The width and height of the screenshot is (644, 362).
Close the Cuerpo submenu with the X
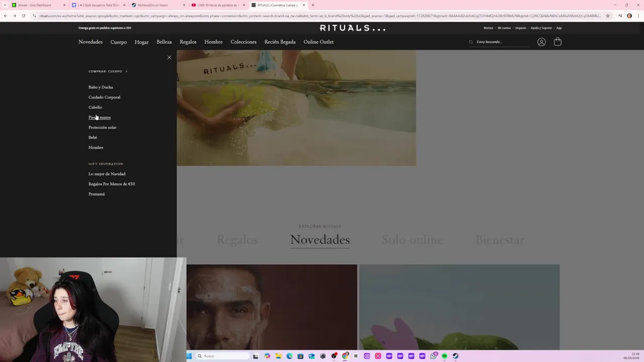[169, 57]
